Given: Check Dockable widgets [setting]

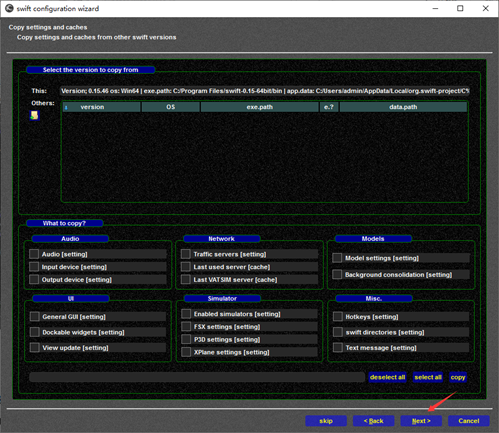Looking at the screenshot, I should coord(35,332).
